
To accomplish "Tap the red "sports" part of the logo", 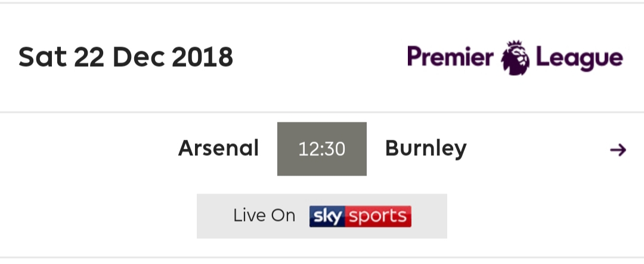I will [x=378, y=216].
